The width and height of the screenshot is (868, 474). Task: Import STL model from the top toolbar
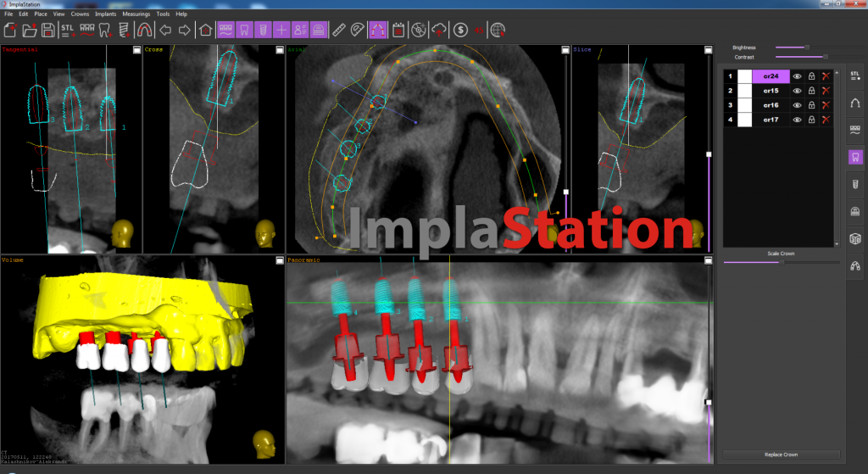pos(68,30)
